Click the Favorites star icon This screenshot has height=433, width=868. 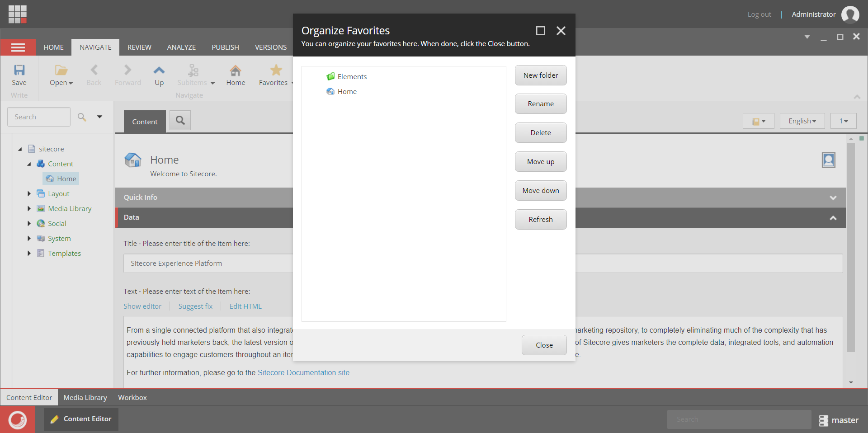(x=276, y=70)
